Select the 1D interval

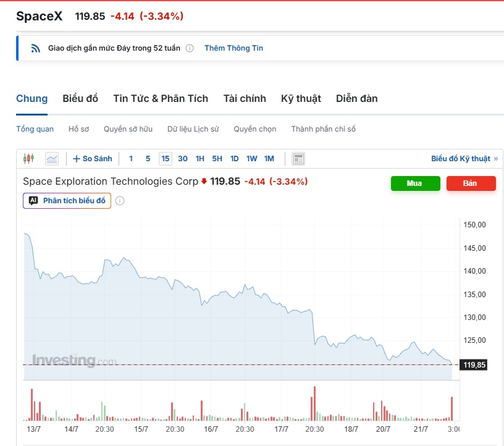pos(234,159)
